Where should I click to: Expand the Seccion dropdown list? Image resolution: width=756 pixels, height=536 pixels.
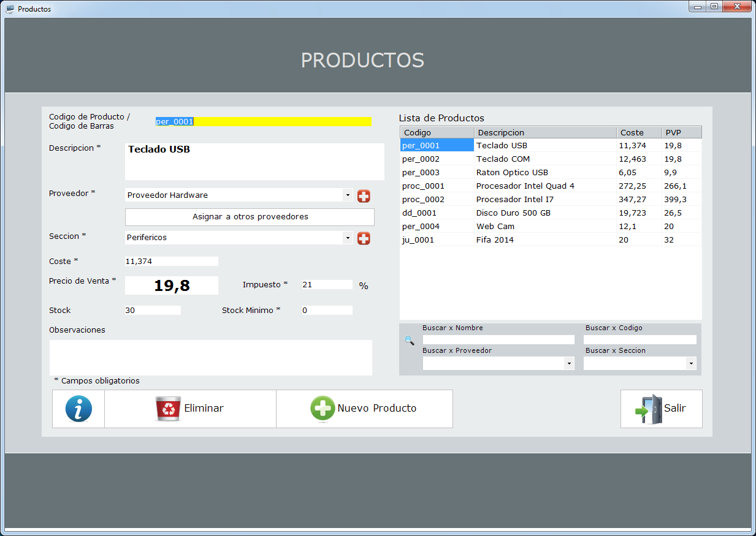(348, 238)
